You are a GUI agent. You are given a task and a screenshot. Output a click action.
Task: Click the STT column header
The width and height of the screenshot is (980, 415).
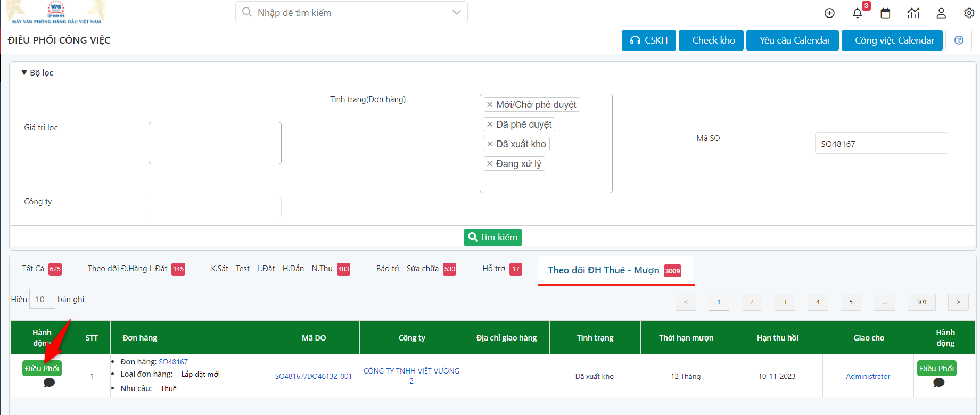tap(92, 338)
